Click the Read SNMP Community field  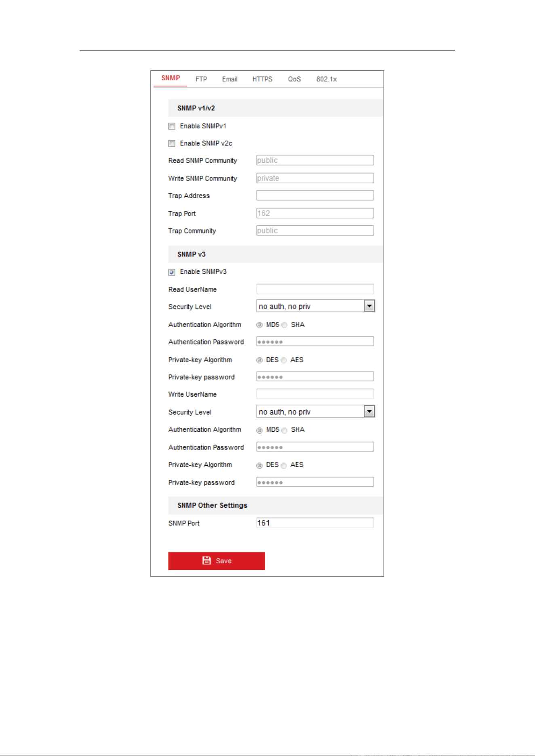pyautogui.click(x=315, y=160)
